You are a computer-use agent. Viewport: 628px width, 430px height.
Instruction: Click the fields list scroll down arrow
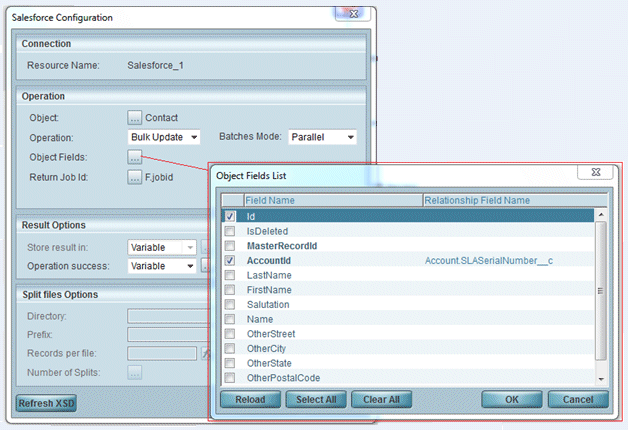[x=601, y=379]
